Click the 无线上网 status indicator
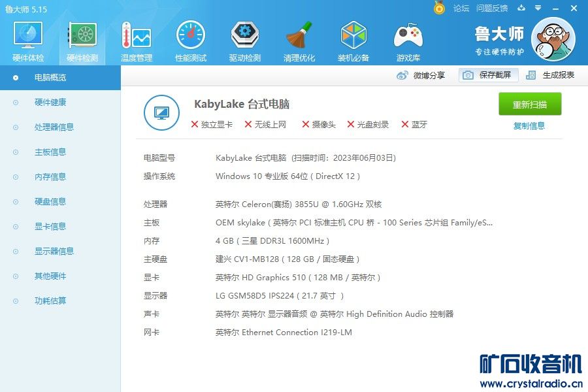The image size is (588, 392). click(265, 125)
